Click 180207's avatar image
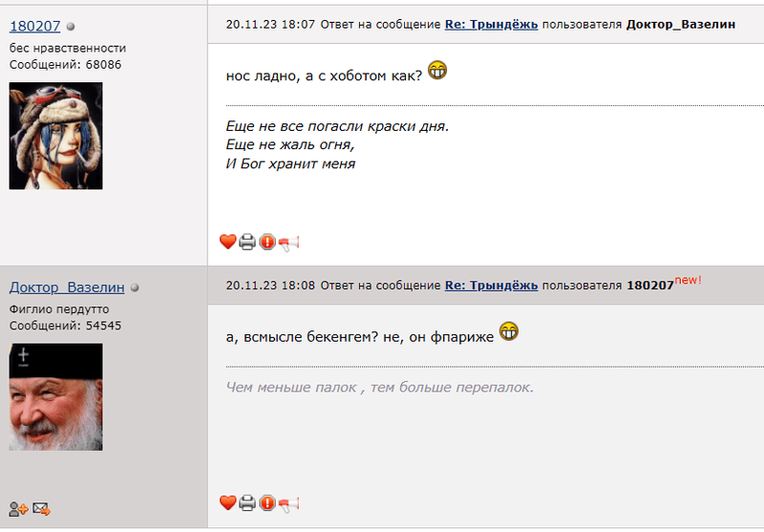This screenshot has height=532, width=764. click(55, 136)
